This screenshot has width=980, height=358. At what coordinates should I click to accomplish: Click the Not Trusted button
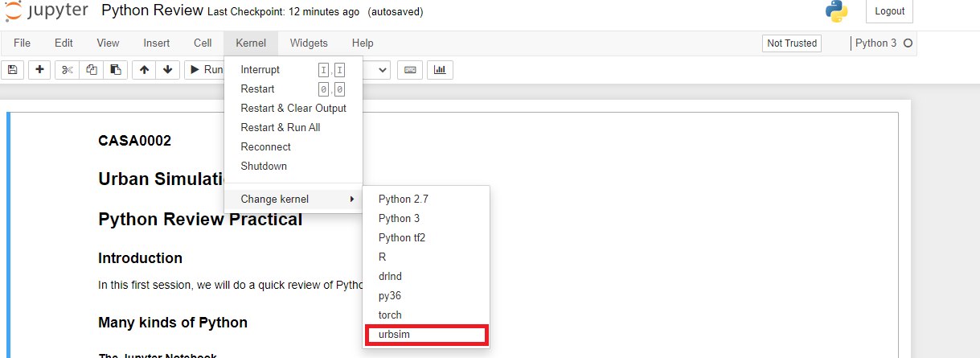click(x=792, y=43)
